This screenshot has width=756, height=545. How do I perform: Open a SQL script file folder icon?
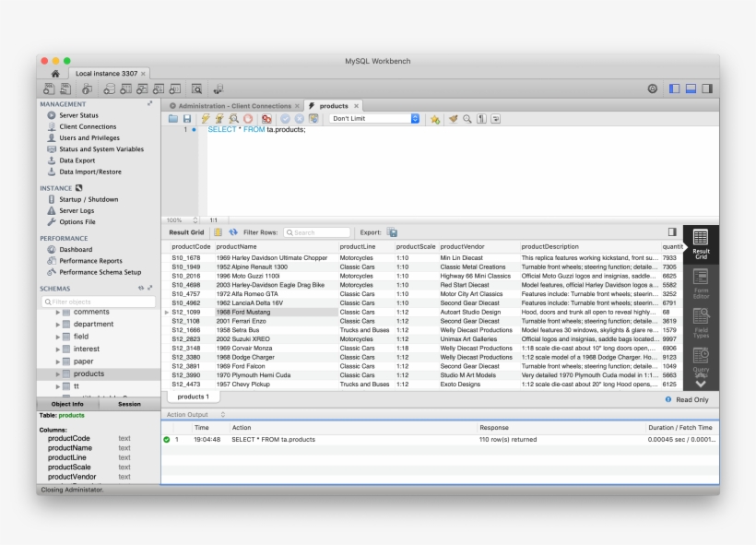coord(173,119)
